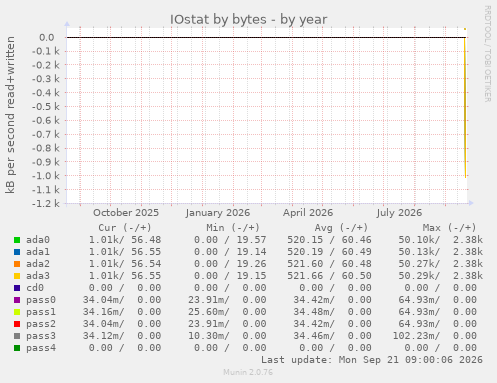Image resolution: width=497 pixels, height=383 pixels.
Task: Click the pass0 purple color swatch
Action: (x=17, y=300)
